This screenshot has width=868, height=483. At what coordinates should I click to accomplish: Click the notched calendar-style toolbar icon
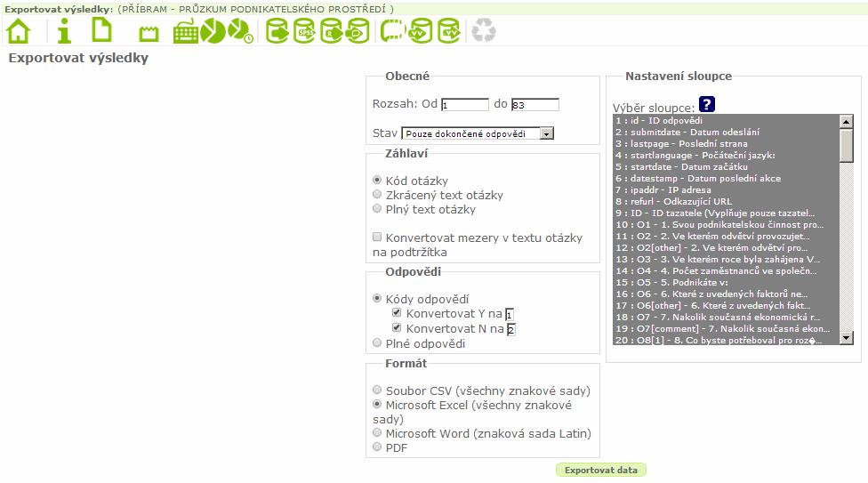pos(149,35)
